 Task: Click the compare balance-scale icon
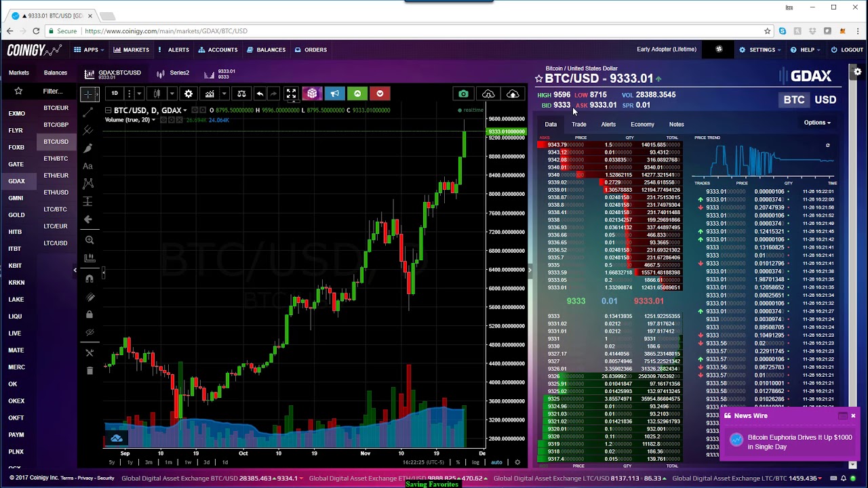click(x=241, y=94)
